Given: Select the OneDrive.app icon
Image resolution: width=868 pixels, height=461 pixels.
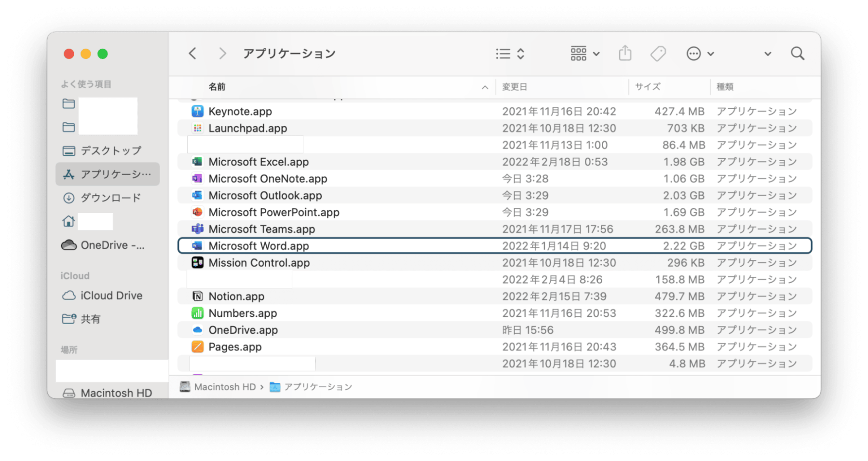Looking at the screenshot, I should pos(197,330).
